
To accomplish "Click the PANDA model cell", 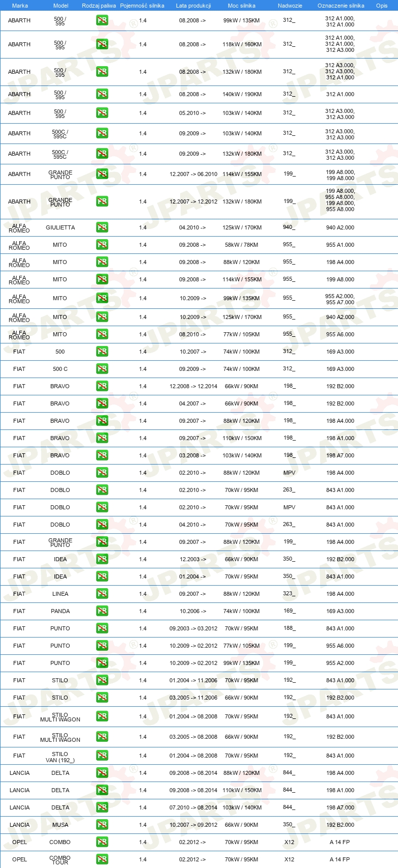I will tap(60, 611).
